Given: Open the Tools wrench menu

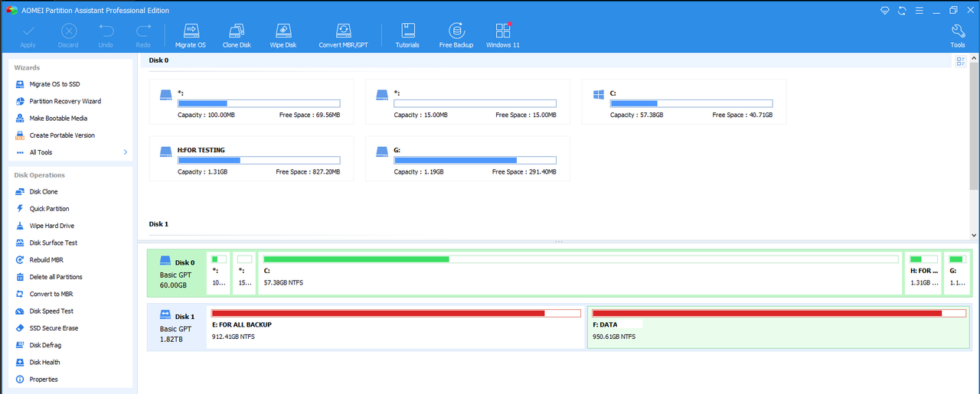Looking at the screenshot, I should [958, 36].
